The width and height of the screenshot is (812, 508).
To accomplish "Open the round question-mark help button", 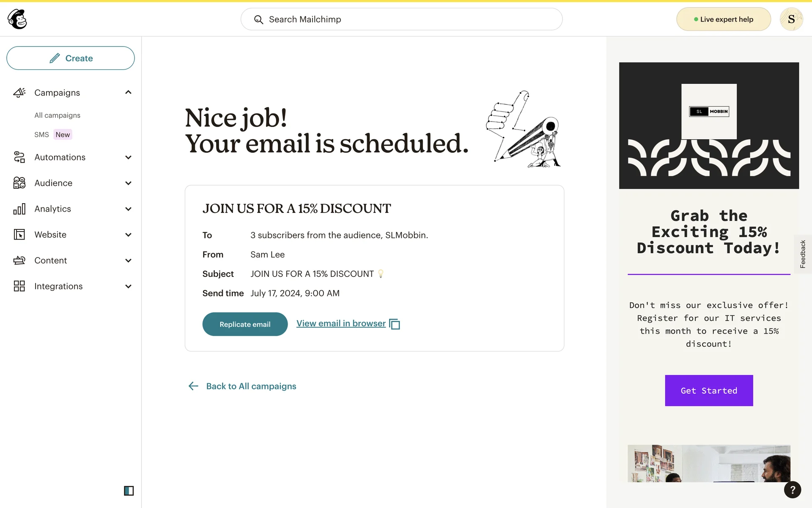I will click(x=792, y=490).
